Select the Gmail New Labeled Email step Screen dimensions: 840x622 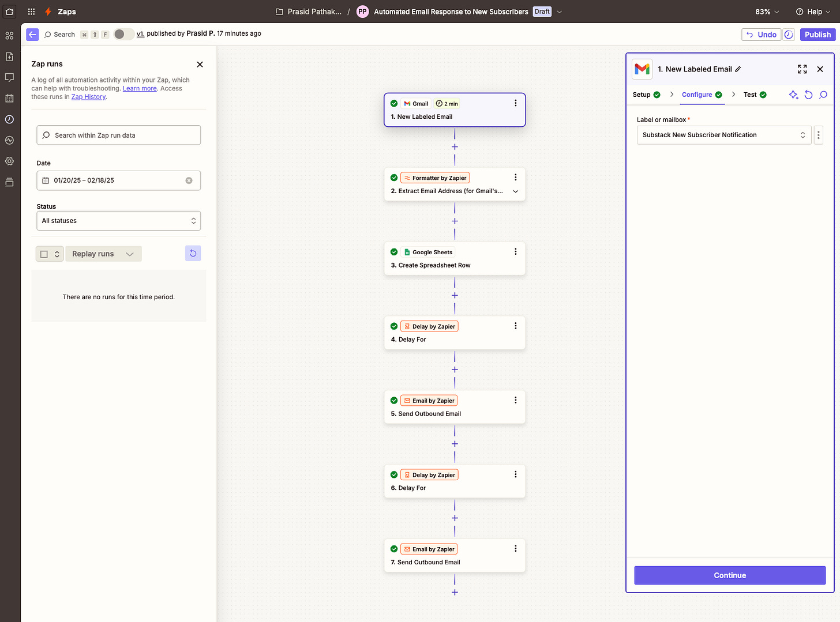coord(455,110)
